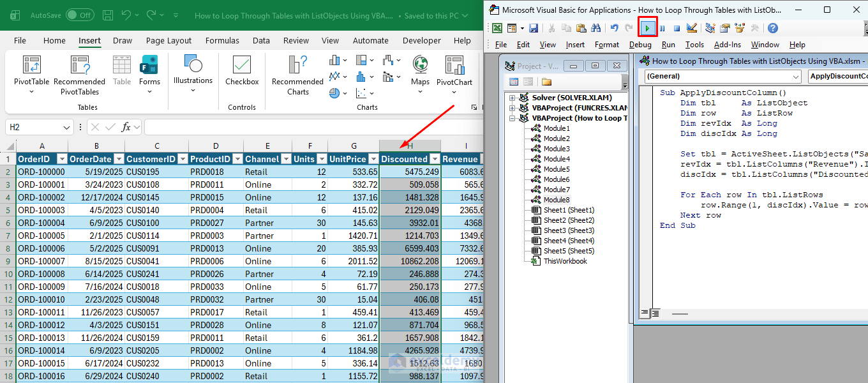Click the PivotTable icon in Insert ribbon

coord(32,74)
